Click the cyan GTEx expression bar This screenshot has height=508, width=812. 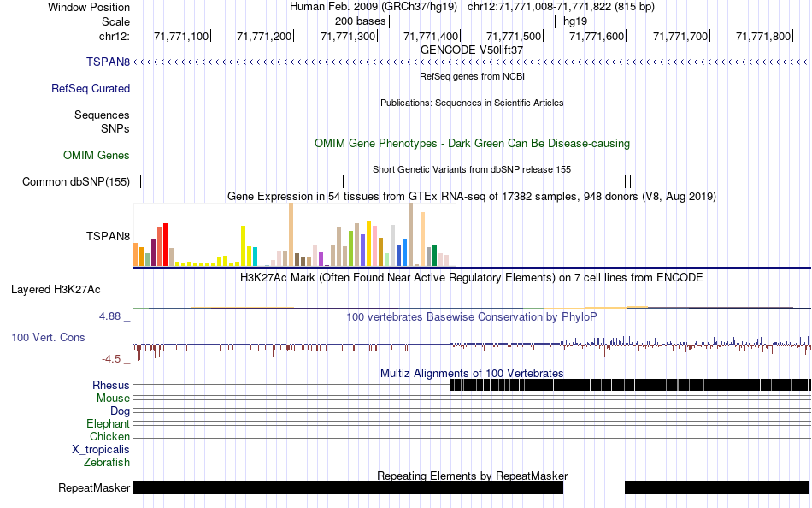255,257
